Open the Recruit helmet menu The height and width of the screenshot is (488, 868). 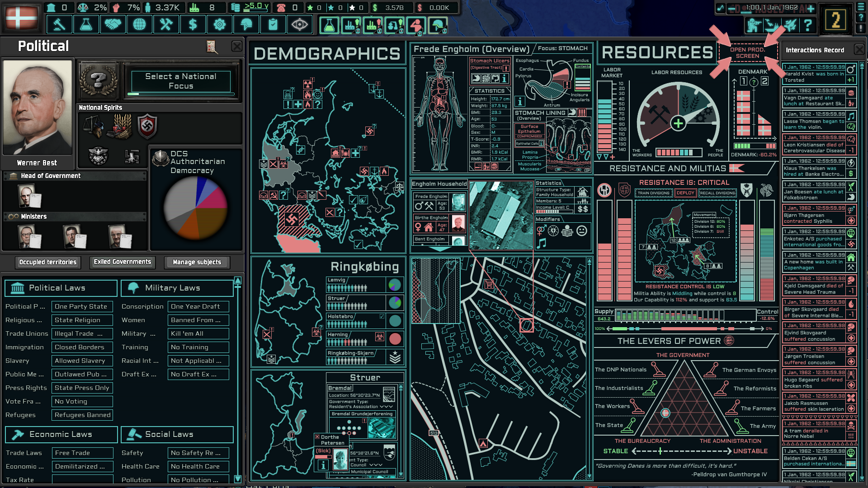(x=246, y=24)
